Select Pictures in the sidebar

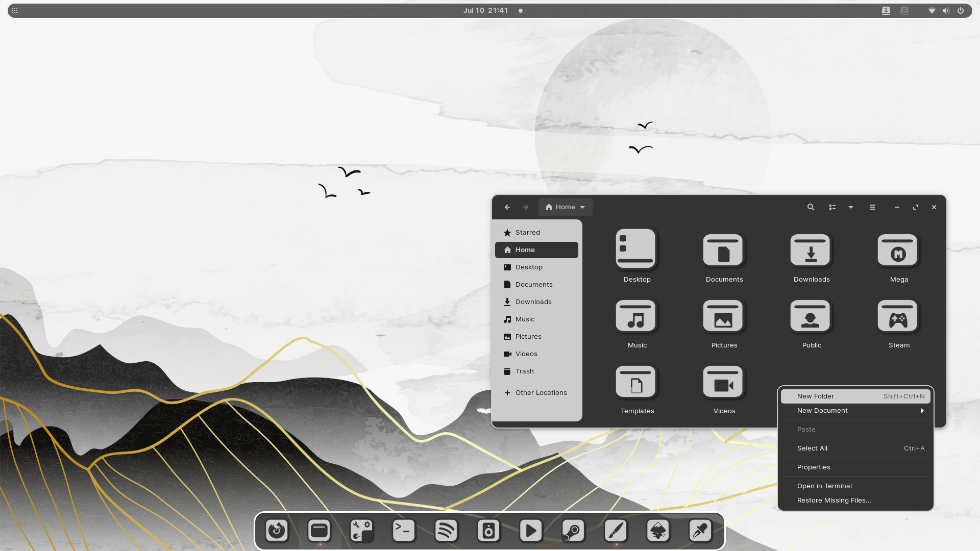[536, 337]
